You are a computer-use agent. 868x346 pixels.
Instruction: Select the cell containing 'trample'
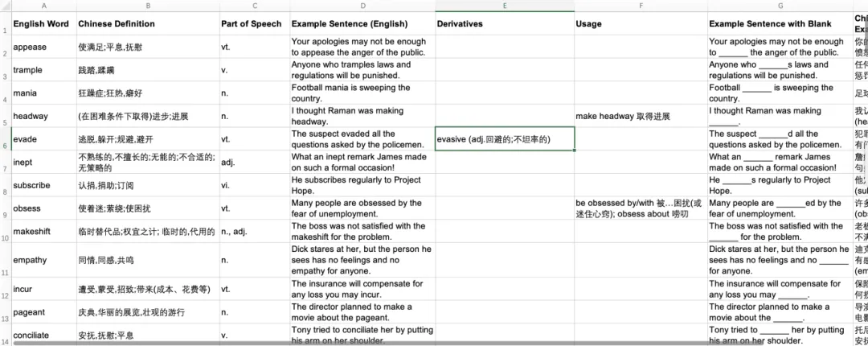[x=43, y=70]
